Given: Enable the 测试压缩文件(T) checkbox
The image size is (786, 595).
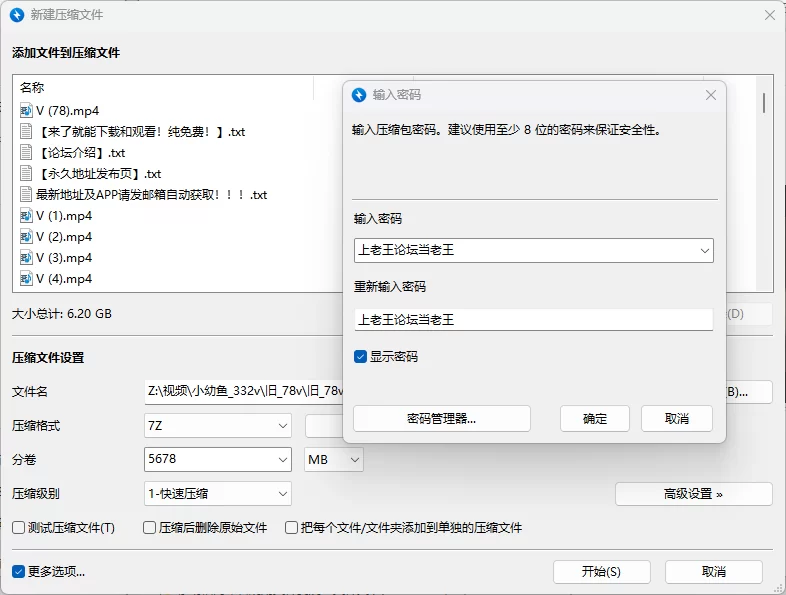Looking at the screenshot, I should coord(18,528).
